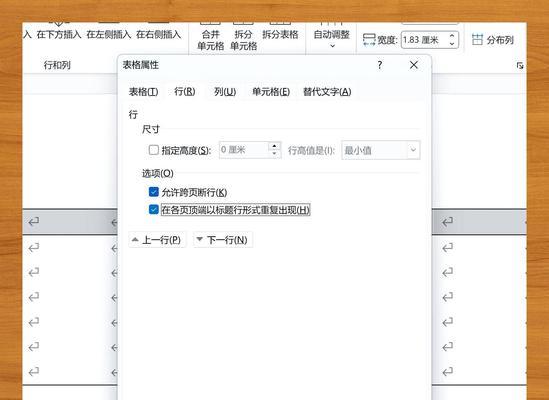Click Insert Left button in ribbon
This screenshot has width=549, height=400.
109,34
